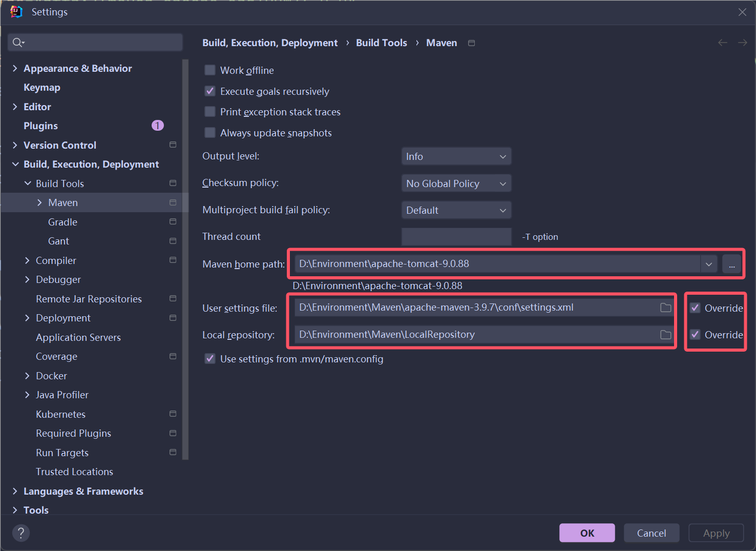Click project-level icon on Maven tree row

(173, 202)
